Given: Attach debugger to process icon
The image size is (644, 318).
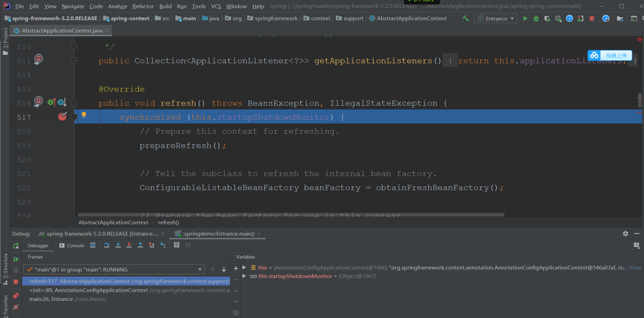Looking at the screenshot, I should [x=580, y=18].
